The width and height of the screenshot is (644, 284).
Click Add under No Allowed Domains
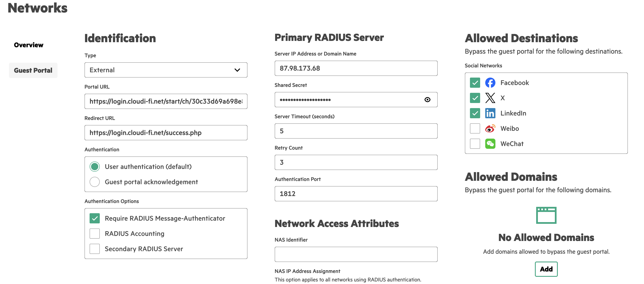click(546, 269)
